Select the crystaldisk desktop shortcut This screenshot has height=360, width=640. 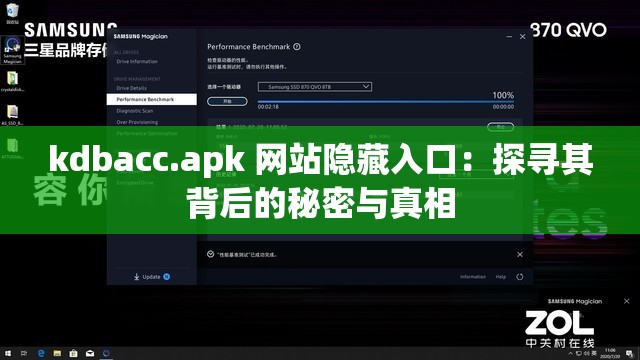pos(12,81)
